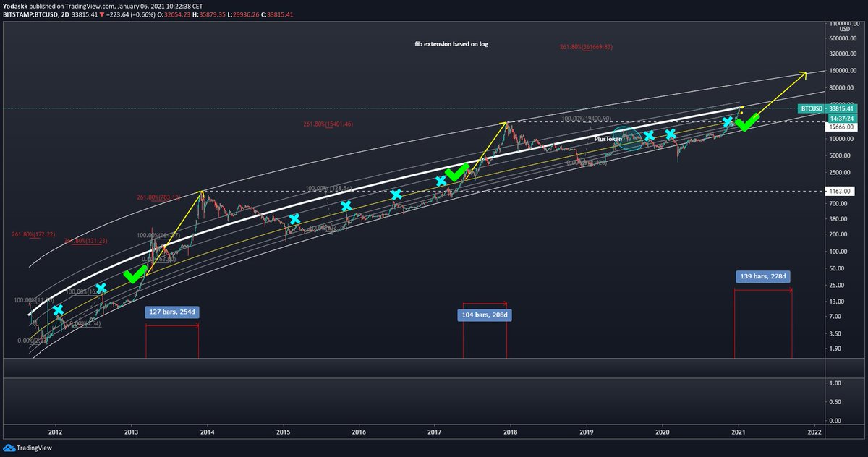Click 2018 on the time axis

(511, 432)
